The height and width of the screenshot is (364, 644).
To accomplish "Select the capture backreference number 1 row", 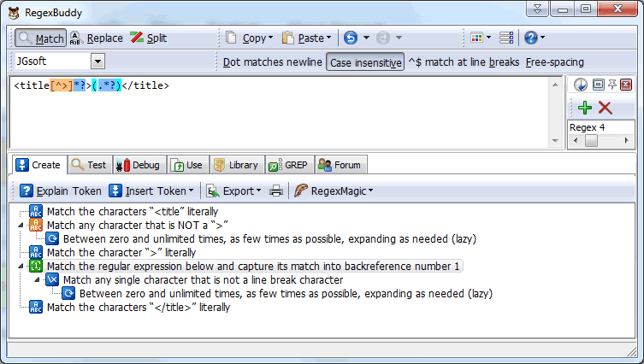I will point(253,267).
